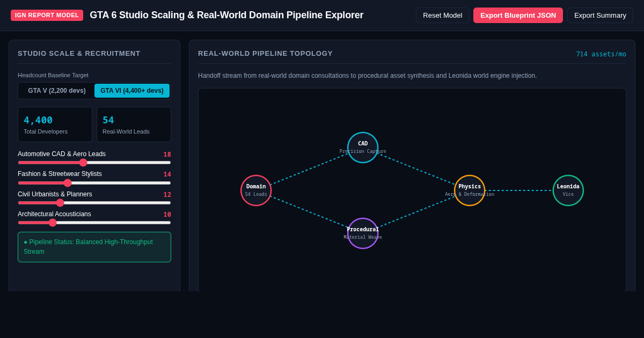Click the Studio Scale & Recruitment heading
The width and height of the screenshot is (644, 338).
pyautogui.click(x=79, y=54)
